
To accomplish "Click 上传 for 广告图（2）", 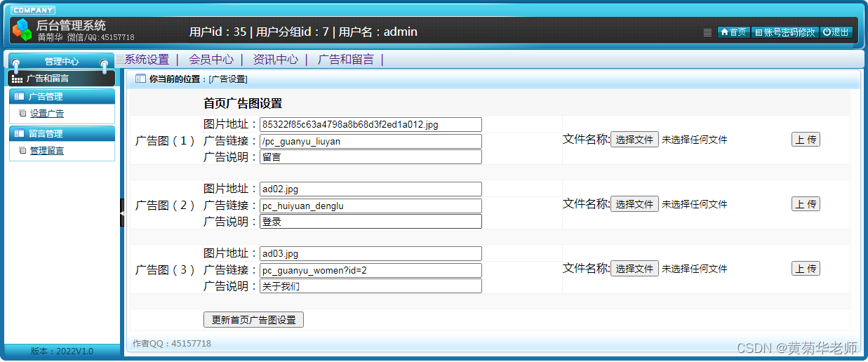I will (806, 204).
